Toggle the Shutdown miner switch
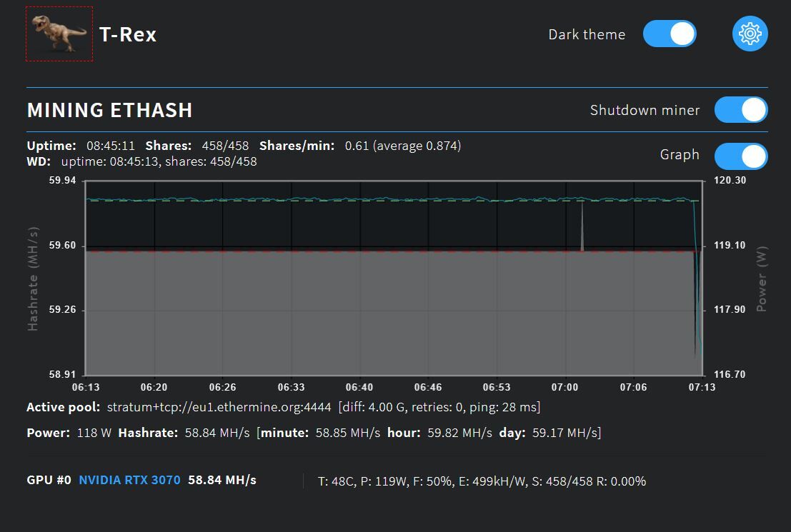Screen dimensions: 791x532 tap(741, 110)
